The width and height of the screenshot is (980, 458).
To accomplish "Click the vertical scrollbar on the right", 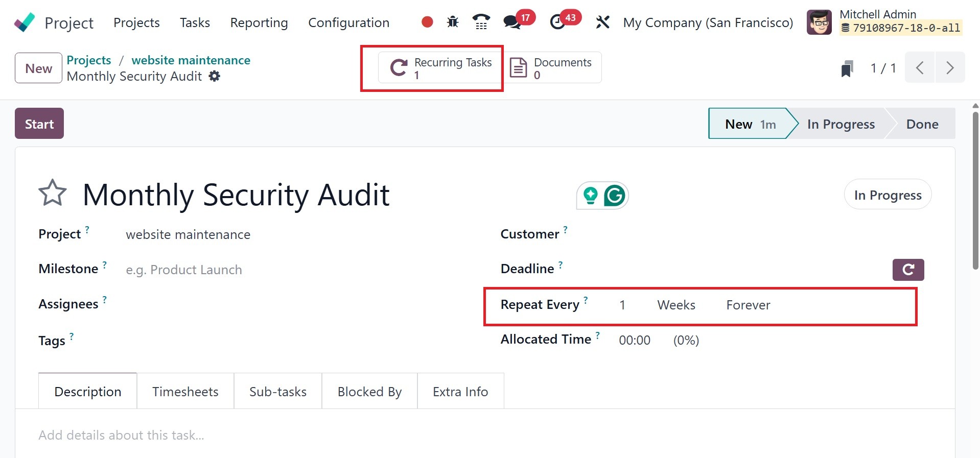I will point(975,189).
